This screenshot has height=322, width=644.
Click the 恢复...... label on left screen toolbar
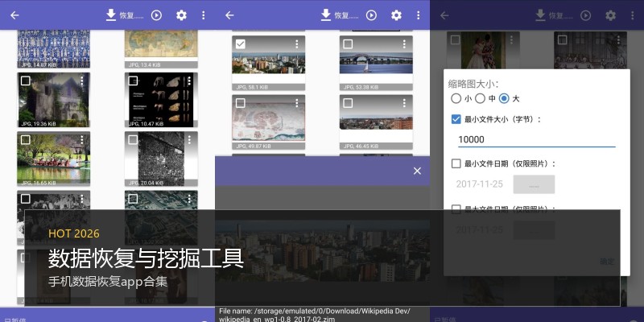point(131,15)
